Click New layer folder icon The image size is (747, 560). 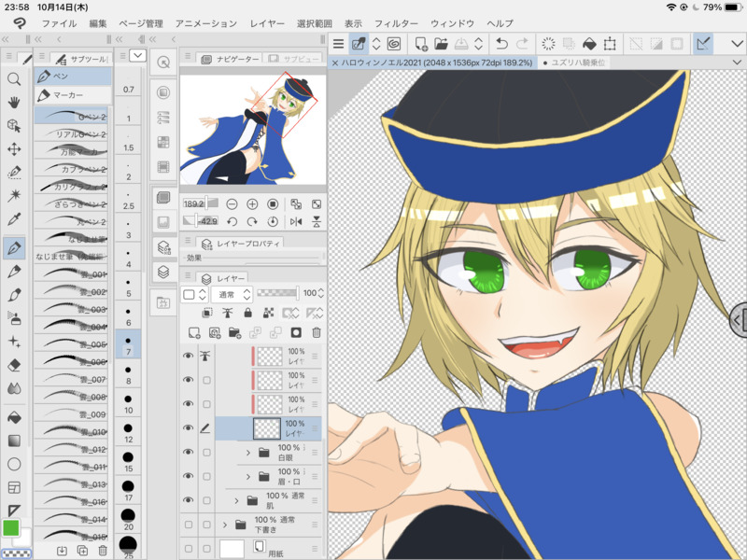click(x=234, y=332)
